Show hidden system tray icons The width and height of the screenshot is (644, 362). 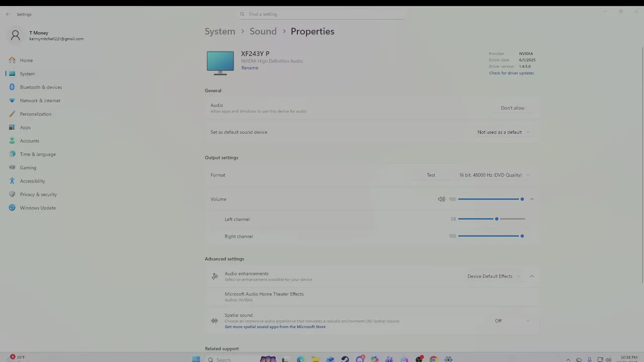[569, 359]
